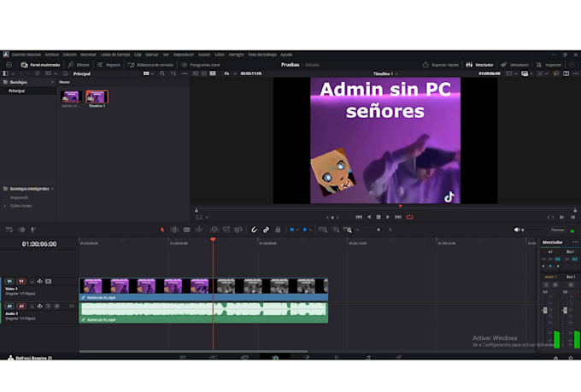The width and height of the screenshot is (581, 392).
Task: Toggle the dual viewer mode icon
Action: point(566,73)
